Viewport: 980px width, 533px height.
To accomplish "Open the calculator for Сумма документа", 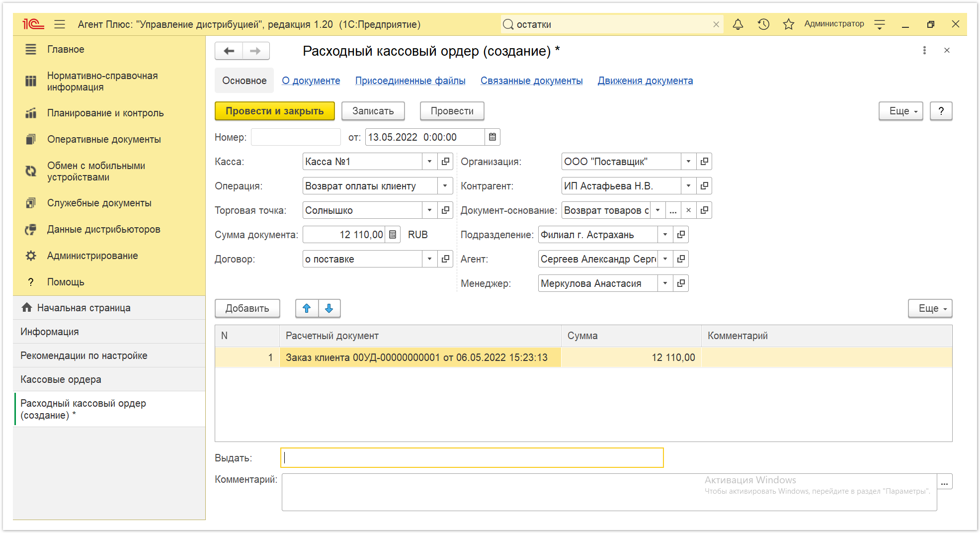I will tap(393, 235).
